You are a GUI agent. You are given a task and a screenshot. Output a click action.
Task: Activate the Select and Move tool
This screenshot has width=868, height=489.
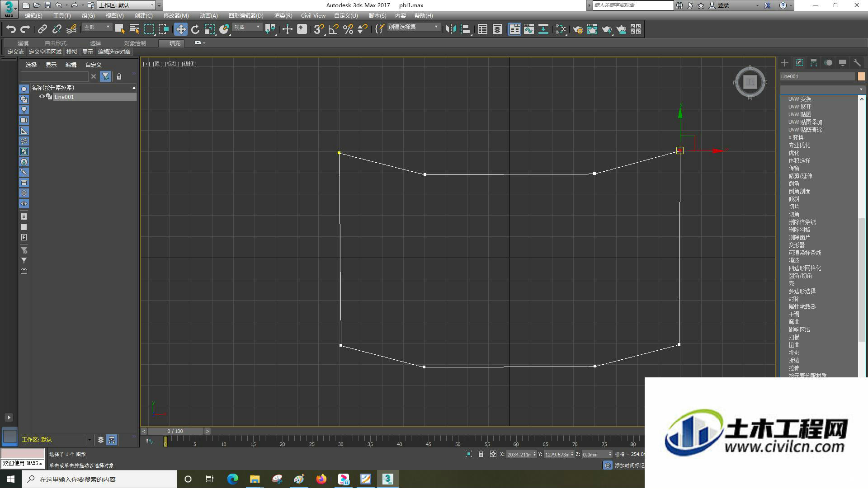(181, 29)
